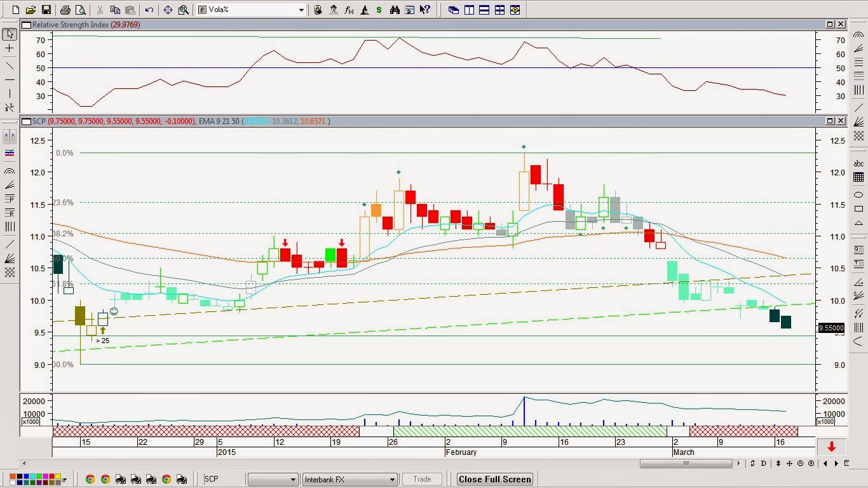The height and width of the screenshot is (488, 868).
Task: Choose the ellipse drawing tool on right toolbar
Action: pos(858,194)
